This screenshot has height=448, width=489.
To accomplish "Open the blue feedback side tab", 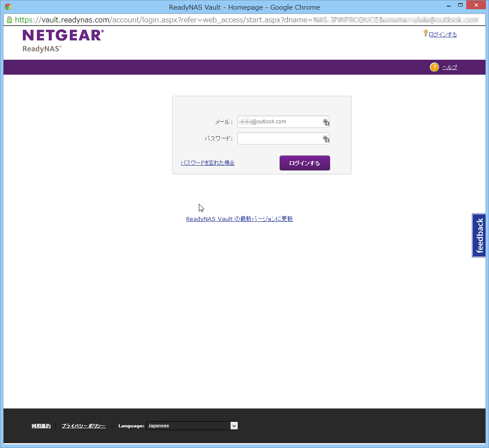I will pos(479,235).
